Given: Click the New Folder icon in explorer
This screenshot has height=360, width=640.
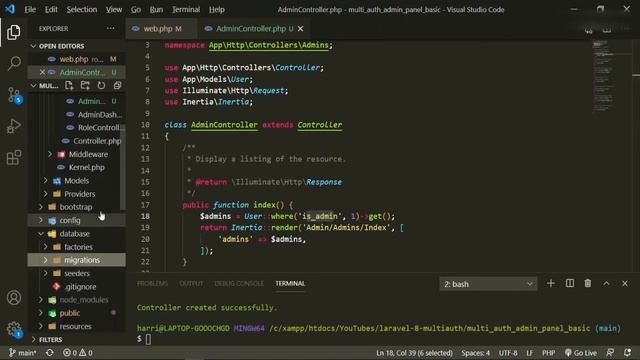Looking at the screenshot, I should 85,85.
